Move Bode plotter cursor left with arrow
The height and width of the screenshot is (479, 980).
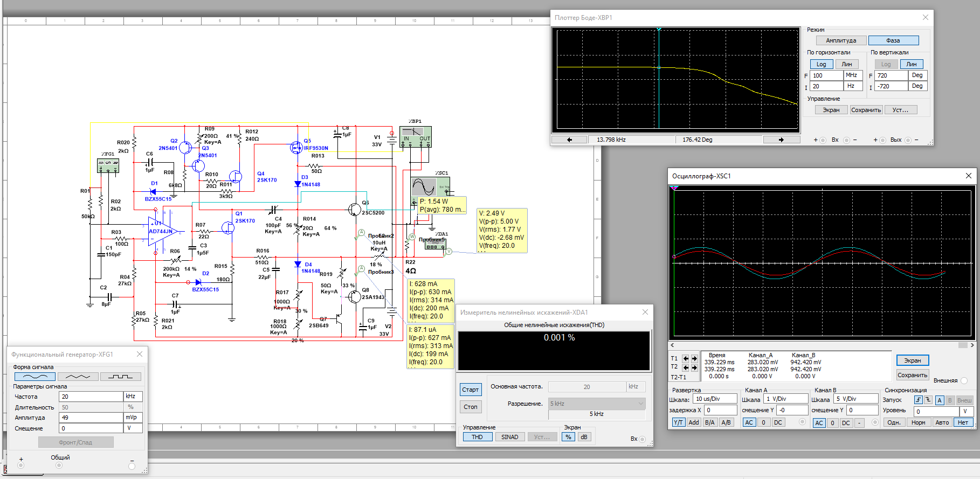pyautogui.click(x=569, y=140)
